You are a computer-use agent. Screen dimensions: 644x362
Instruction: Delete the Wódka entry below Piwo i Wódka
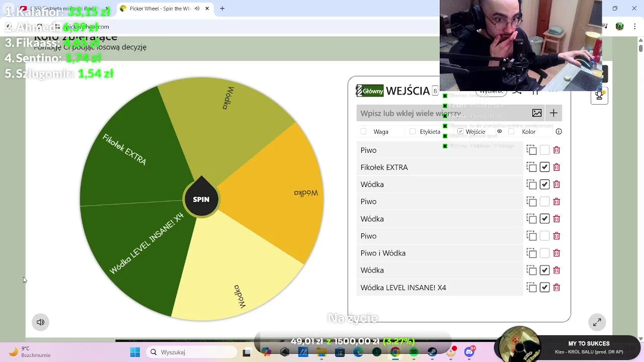pyautogui.click(x=556, y=270)
